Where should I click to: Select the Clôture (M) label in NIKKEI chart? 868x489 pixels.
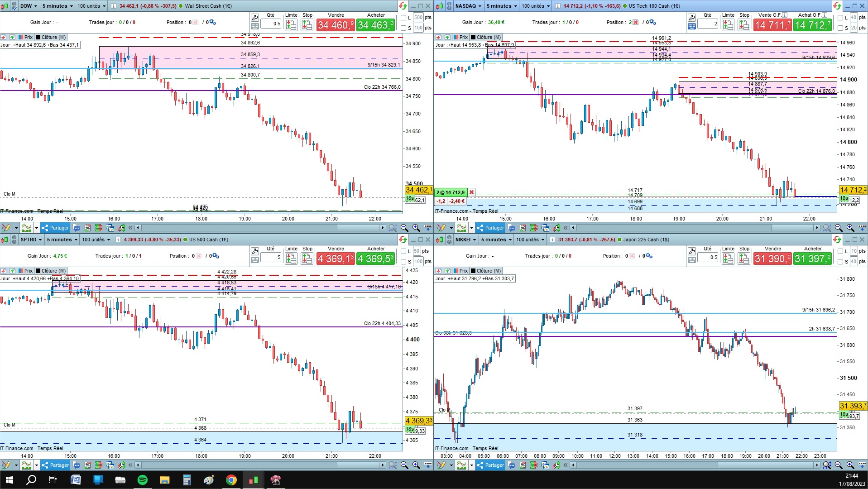[x=486, y=271]
